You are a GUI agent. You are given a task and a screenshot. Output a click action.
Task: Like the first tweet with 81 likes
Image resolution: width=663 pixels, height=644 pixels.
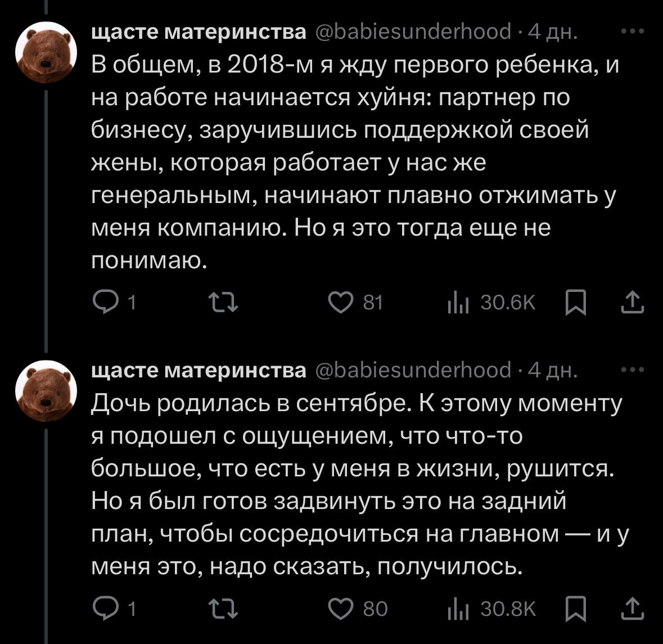coord(341,303)
